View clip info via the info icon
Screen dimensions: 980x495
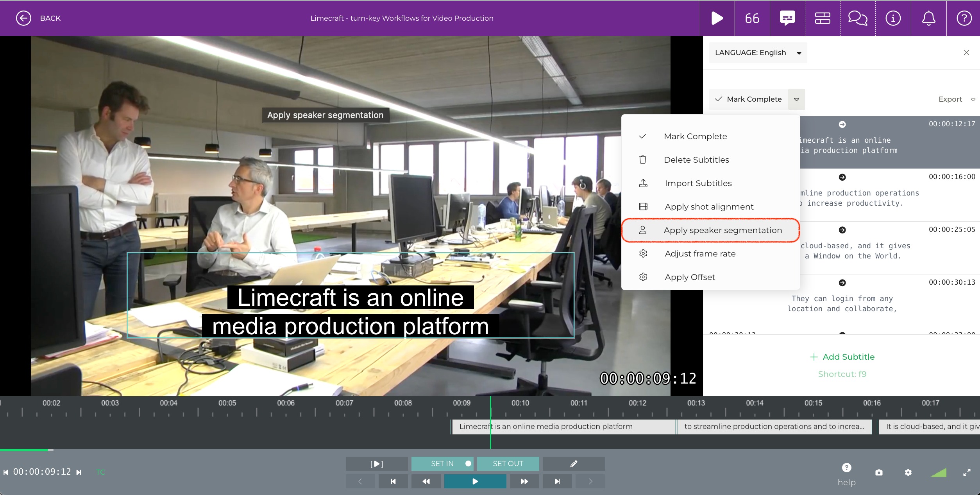click(893, 18)
